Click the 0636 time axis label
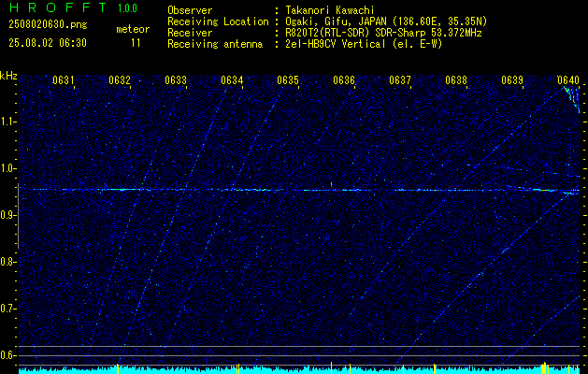The height and width of the screenshot is (374, 588). pyautogui.click(x=344, y=80)
